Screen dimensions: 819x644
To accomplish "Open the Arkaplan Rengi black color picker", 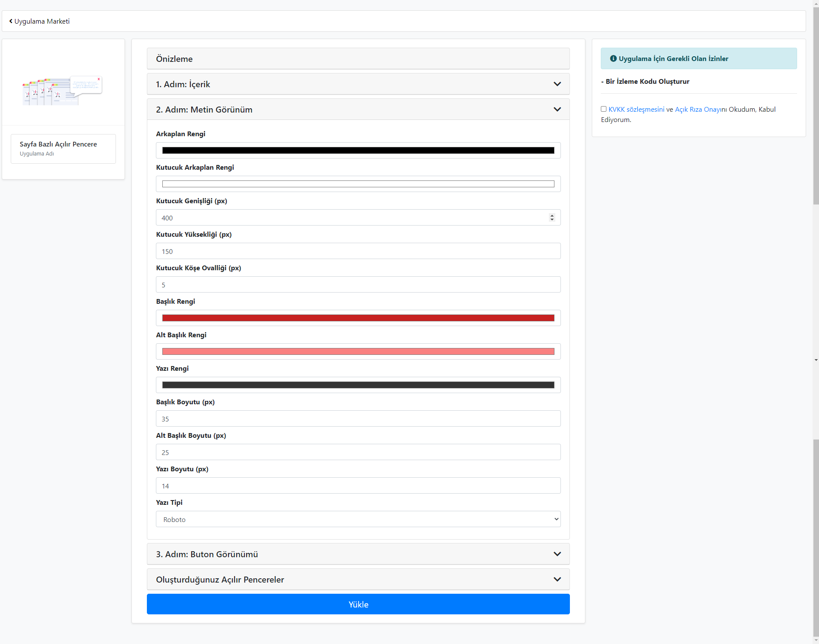I will [x=358, y=150].
